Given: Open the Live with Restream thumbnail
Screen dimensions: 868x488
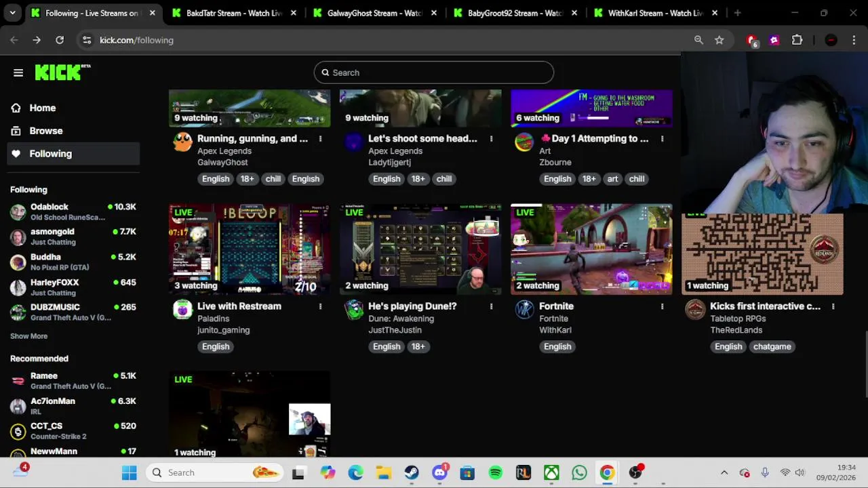Looking at the screenshot, I should click(x=250, y=249).
